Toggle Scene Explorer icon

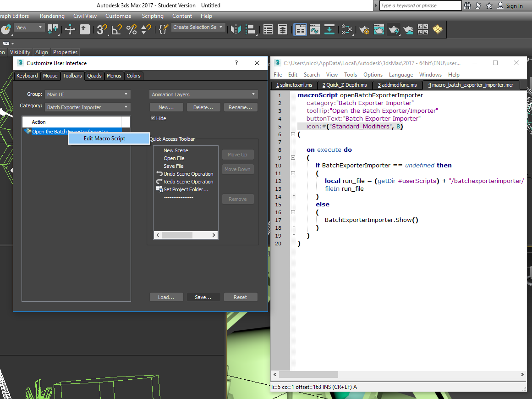point(268,29)
